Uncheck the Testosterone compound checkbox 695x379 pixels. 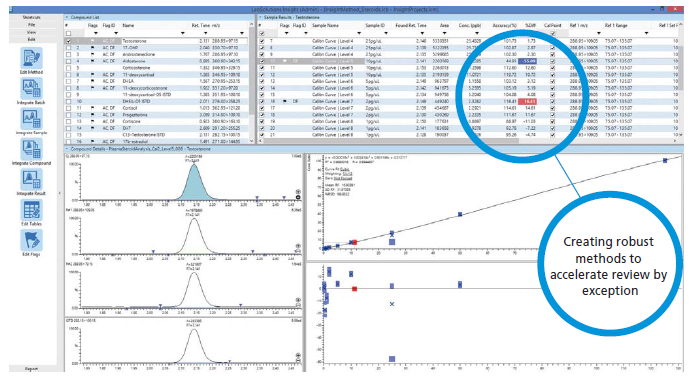(x=68, y=41)
